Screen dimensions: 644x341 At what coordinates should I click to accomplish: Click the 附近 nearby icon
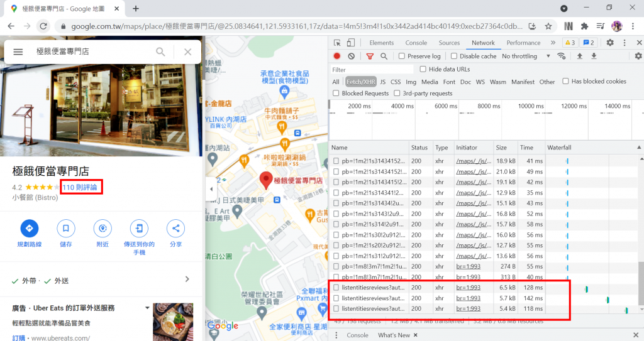point(103,229)
